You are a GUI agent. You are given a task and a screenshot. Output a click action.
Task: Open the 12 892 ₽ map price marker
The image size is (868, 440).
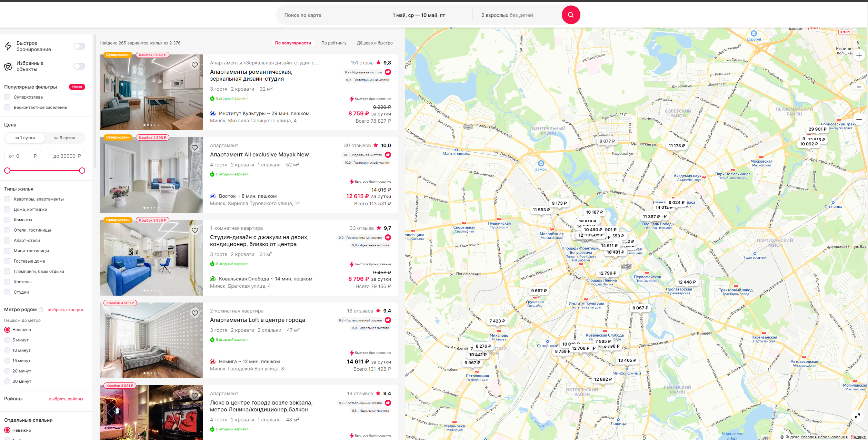[x=603, y=379]
